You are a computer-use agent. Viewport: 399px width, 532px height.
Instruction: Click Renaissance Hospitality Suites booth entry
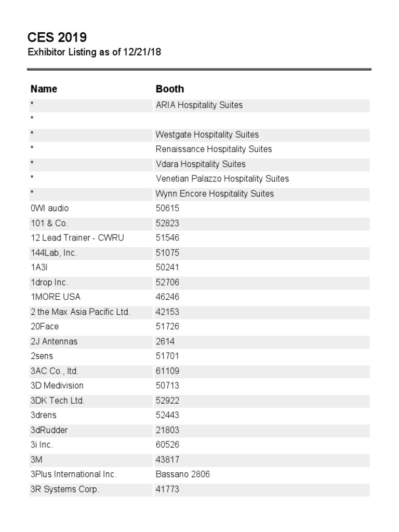pos(214,149)
